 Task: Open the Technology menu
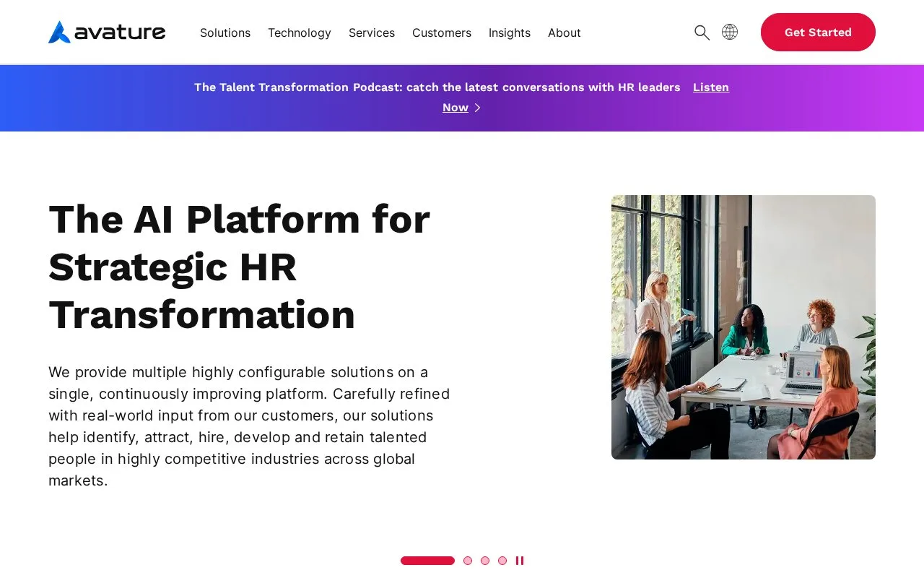click(300, 33)
